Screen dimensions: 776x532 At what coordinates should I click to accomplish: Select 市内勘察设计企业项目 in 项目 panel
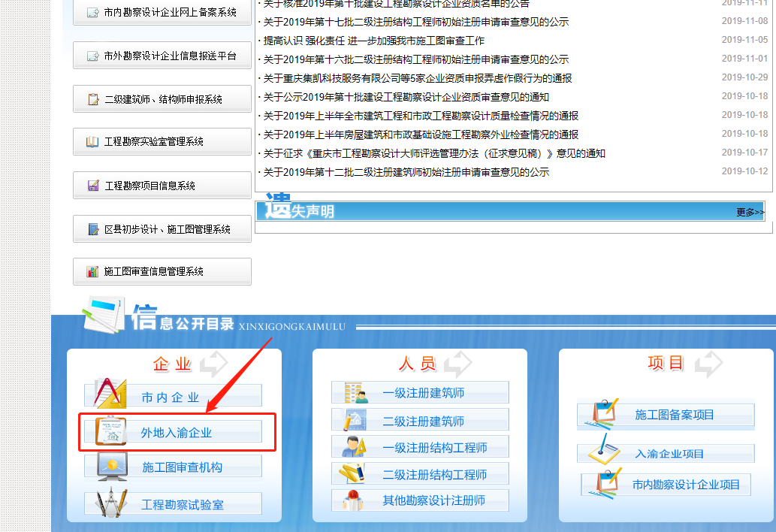point(685,485)
